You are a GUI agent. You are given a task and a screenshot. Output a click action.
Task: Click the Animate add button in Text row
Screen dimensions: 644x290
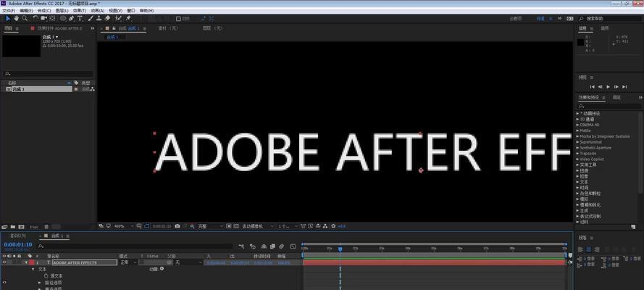point(162,269)
